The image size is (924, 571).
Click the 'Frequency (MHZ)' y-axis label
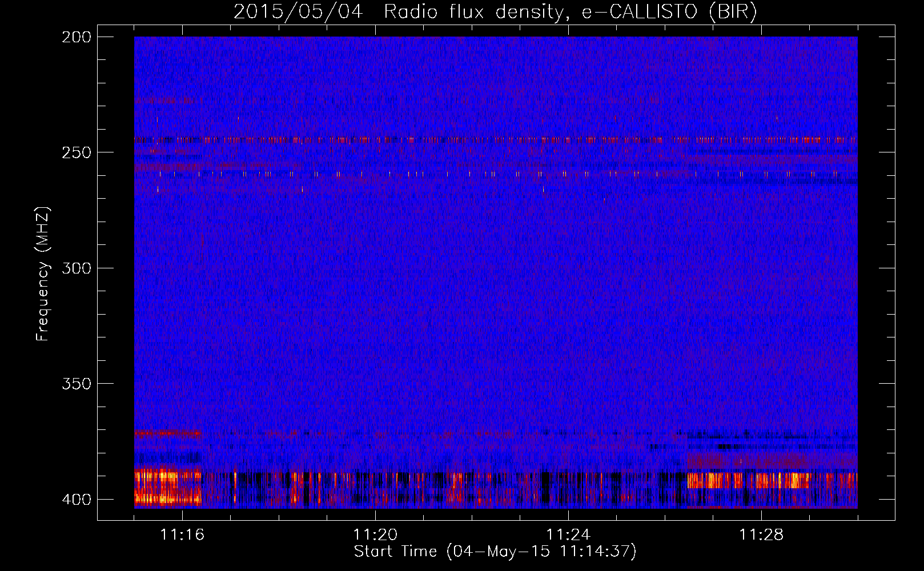click(x=43, y=274)
